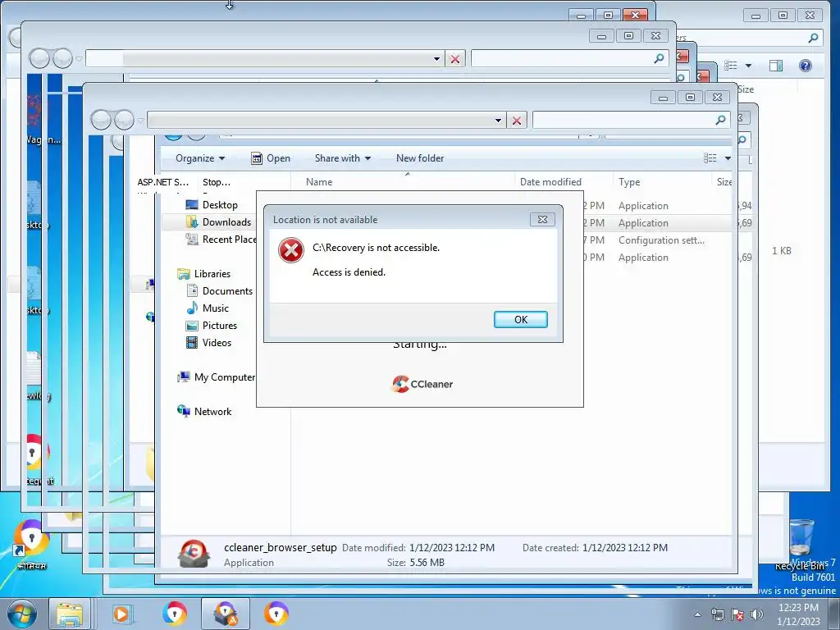Open Windows Explorer from the taskbar

coord(70,614)
